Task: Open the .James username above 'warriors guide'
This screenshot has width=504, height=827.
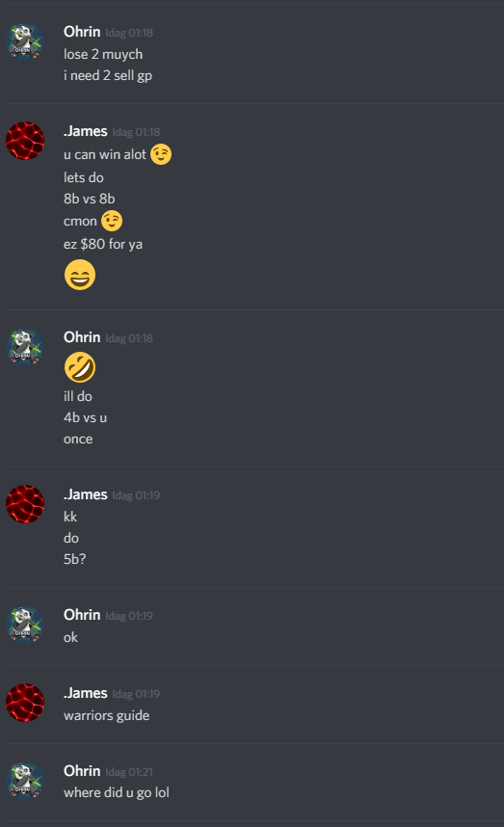Action: tap(86, 693)
